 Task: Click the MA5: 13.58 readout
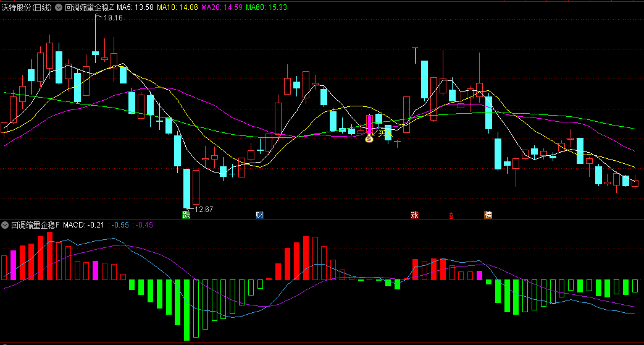pos(135,7)
